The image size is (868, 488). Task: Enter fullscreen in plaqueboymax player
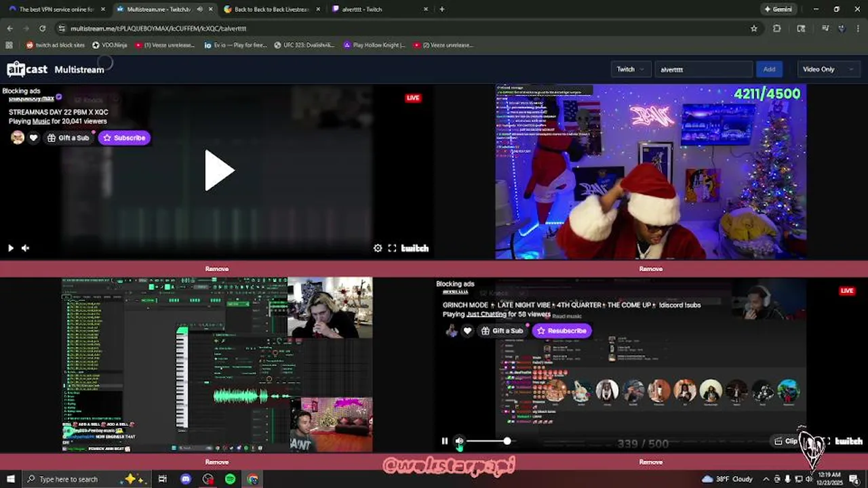pyautogui.click(x=392, y=248)
